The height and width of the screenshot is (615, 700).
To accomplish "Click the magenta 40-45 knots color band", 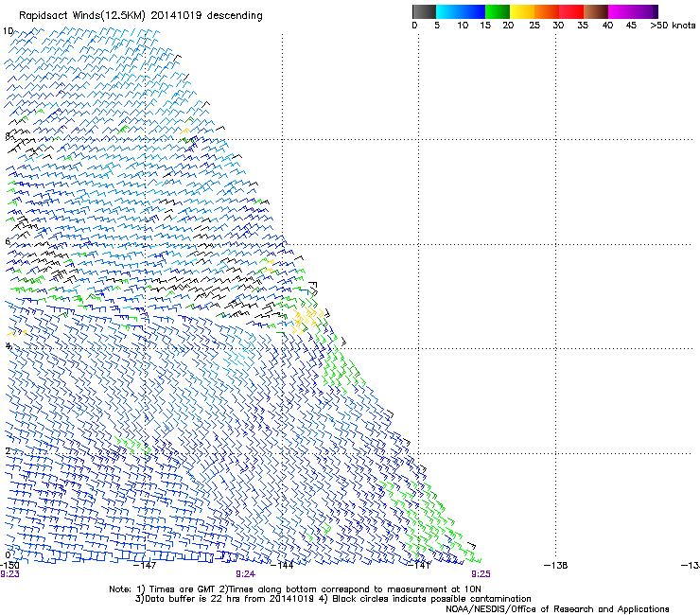I will (x=621, y=11).
